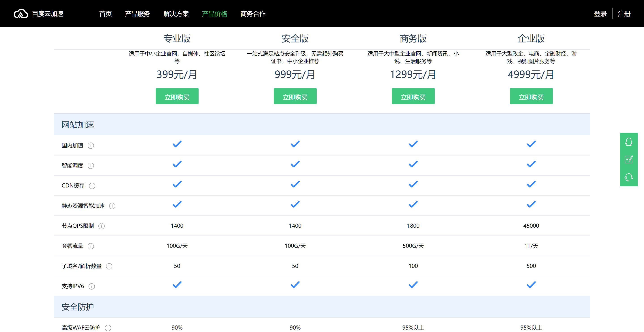Click the 商务版 100 subdomain value
The width and height of the screenshot is (644, 332).
(413, 266)
